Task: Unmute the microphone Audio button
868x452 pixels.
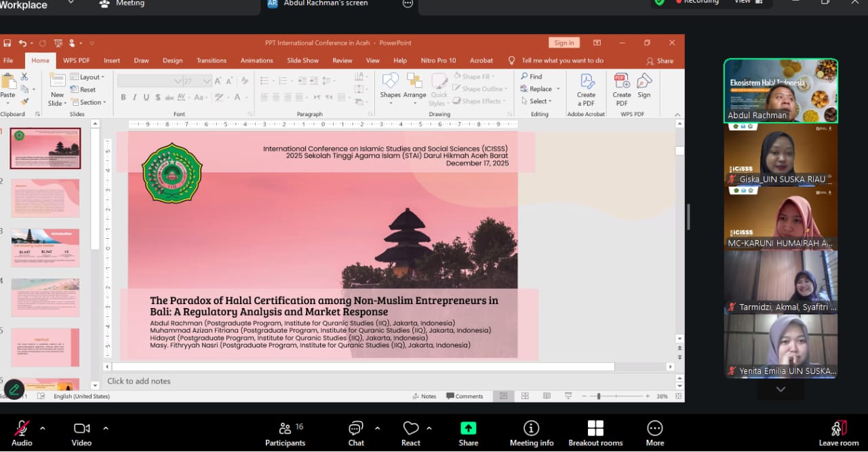Action: 22,428
